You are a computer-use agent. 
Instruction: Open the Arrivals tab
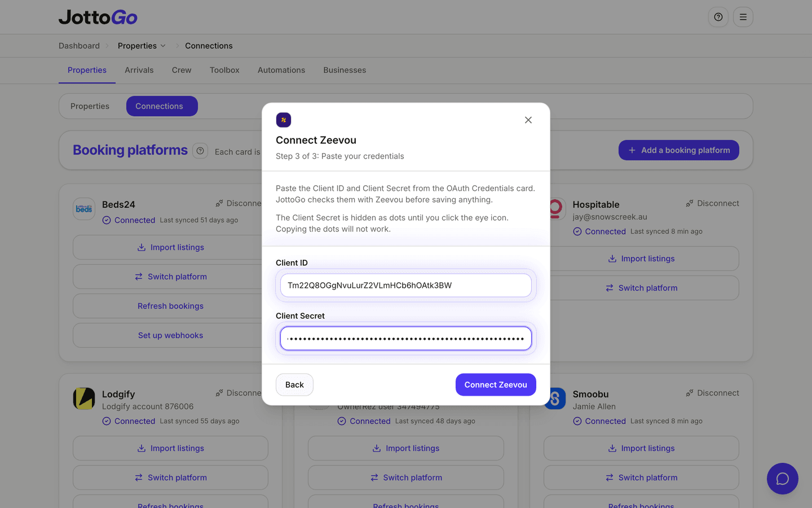tap(139, 70)
